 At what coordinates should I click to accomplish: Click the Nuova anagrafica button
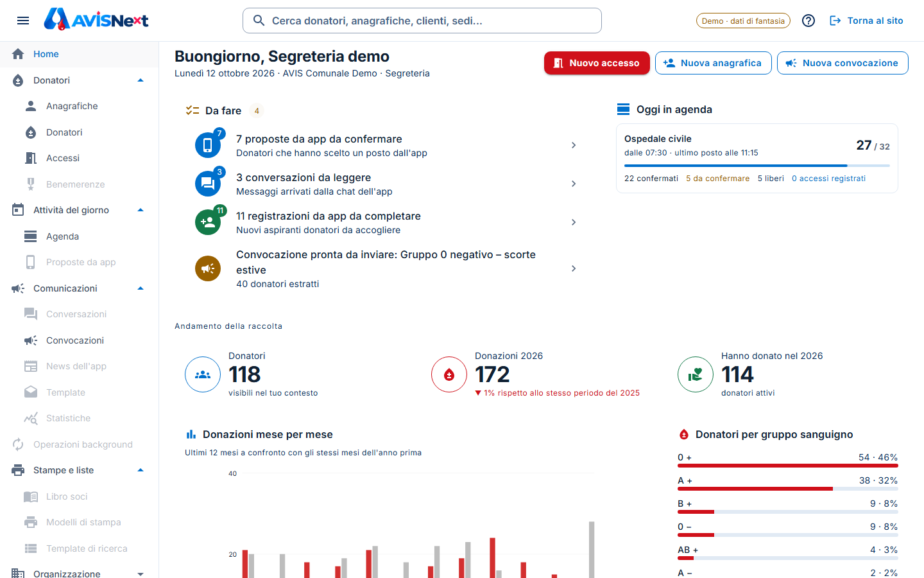[714, 63]
